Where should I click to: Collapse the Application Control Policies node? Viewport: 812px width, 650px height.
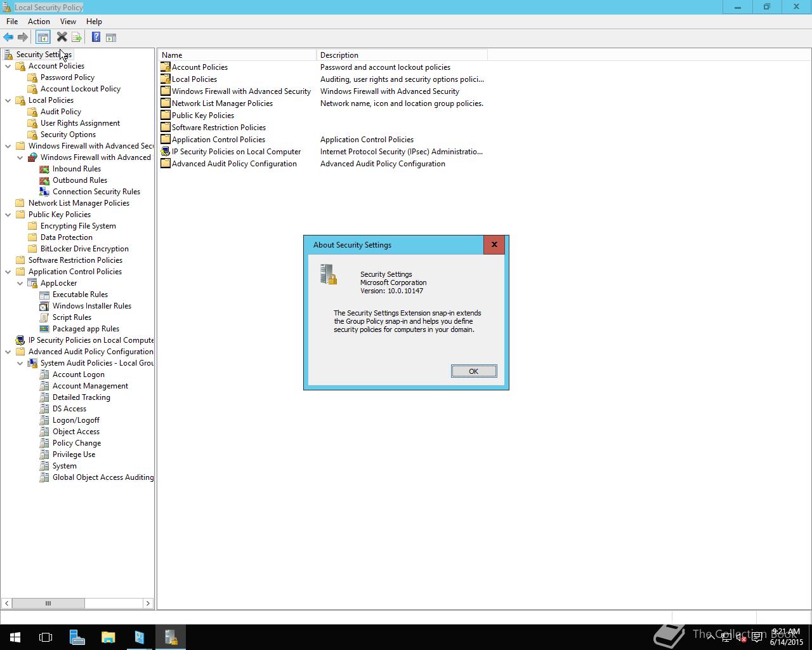point(8,272)
